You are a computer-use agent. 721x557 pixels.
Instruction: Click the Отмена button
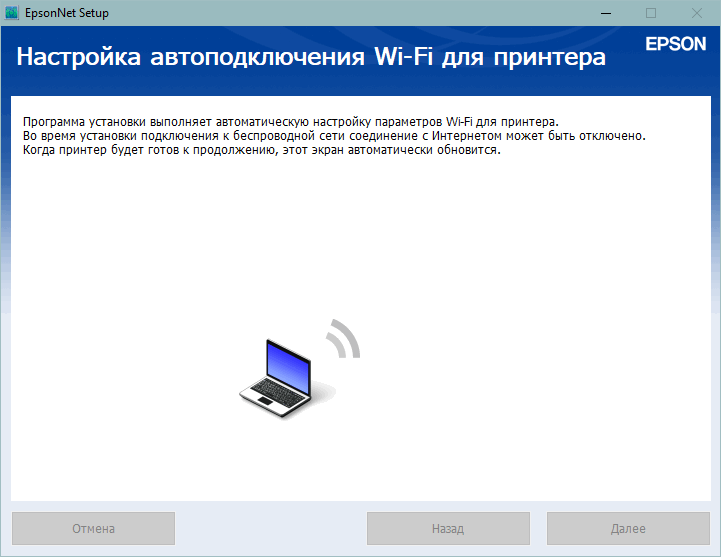(93, 528)
